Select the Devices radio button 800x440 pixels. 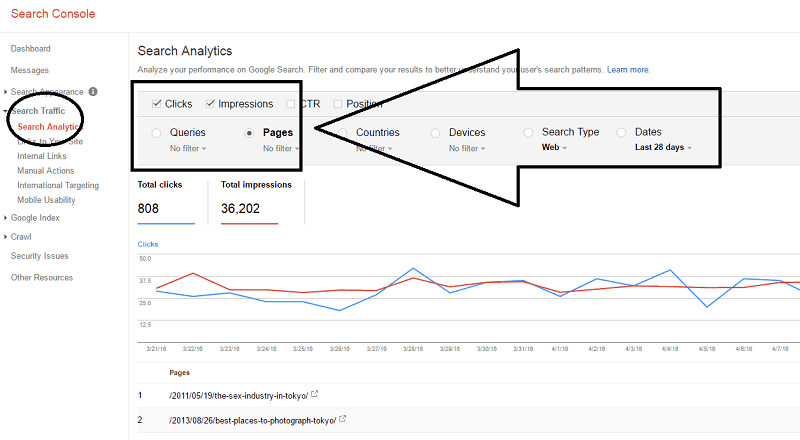(x=435, y=133)
